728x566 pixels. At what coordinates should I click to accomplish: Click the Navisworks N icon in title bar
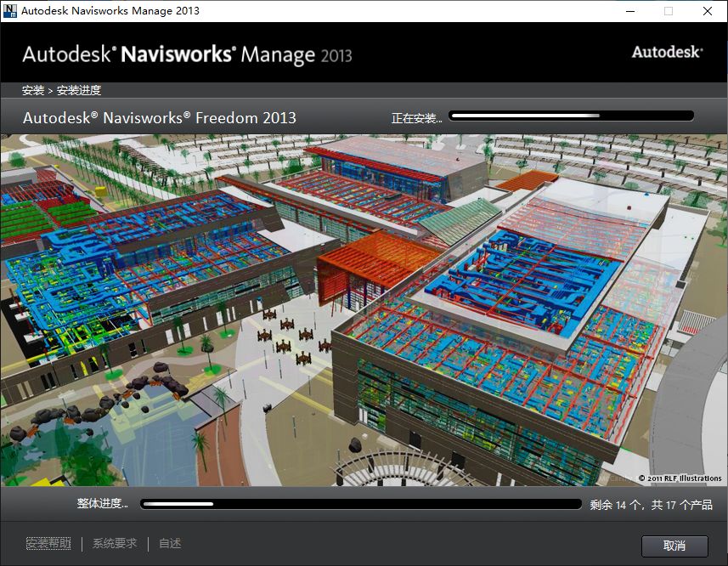pyautogui.click(x=10, y=10)
